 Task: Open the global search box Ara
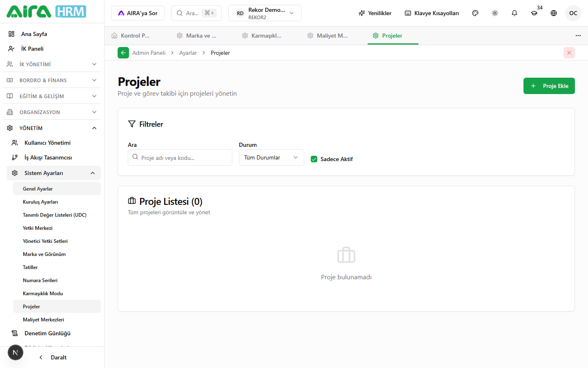(x=196, y=13)
